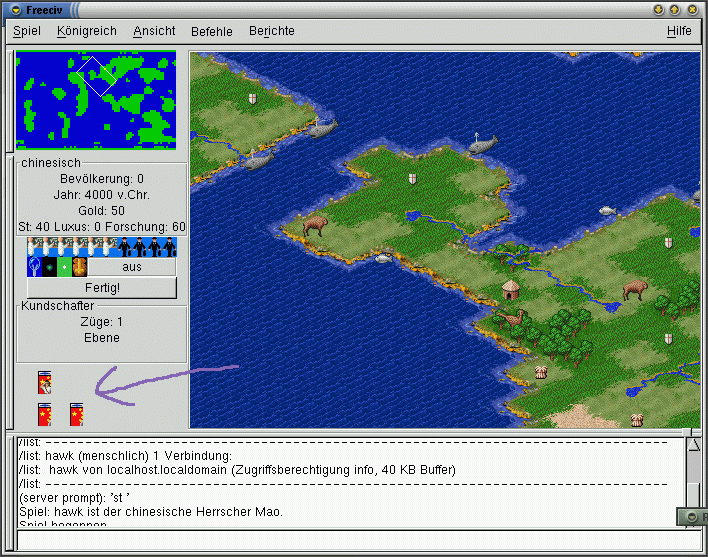Click the 'chinesisch' nation frame label
The image size is (708, 557).
point(51,162)
